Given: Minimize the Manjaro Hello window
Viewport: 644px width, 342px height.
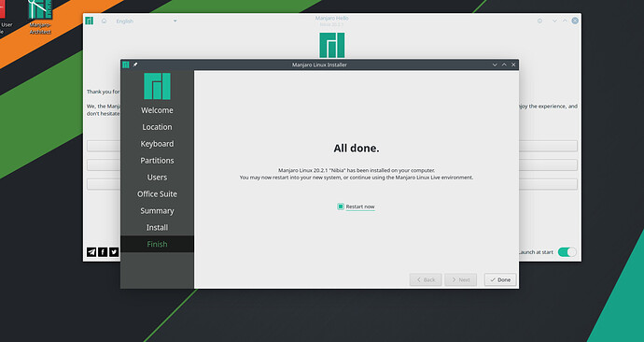Looking at the screenshot, I should click(x=554, y=21).
